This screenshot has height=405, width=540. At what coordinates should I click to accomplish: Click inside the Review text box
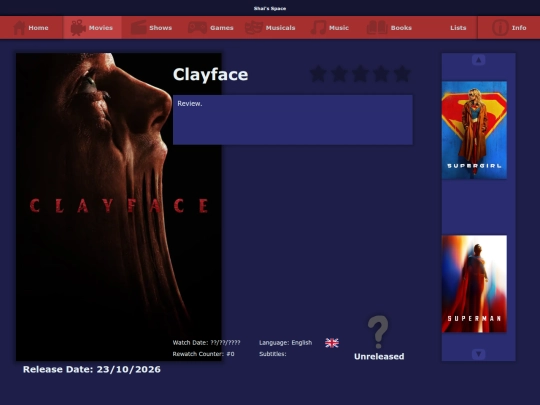click(x=293, y=120)
